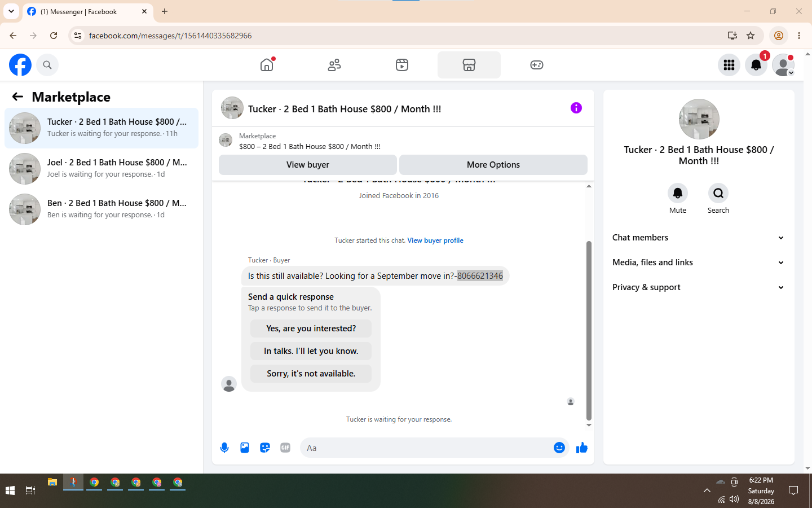This screenshot has width=812, height=508.
Task: Open the Friends icon in top navigation
Action: pyautogui.click(x=334, y=65)
